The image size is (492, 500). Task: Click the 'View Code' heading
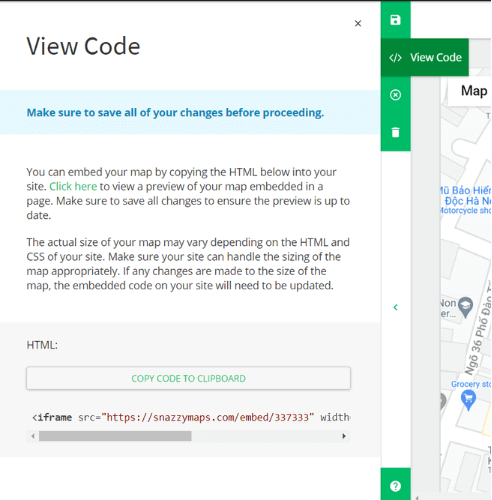pos(83,46)
